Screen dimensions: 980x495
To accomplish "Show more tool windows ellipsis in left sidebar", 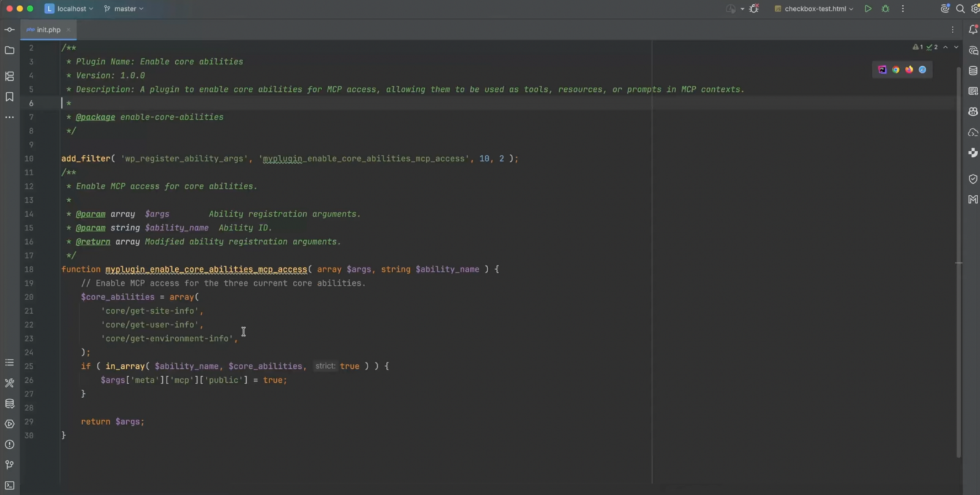I will [9, 117].
